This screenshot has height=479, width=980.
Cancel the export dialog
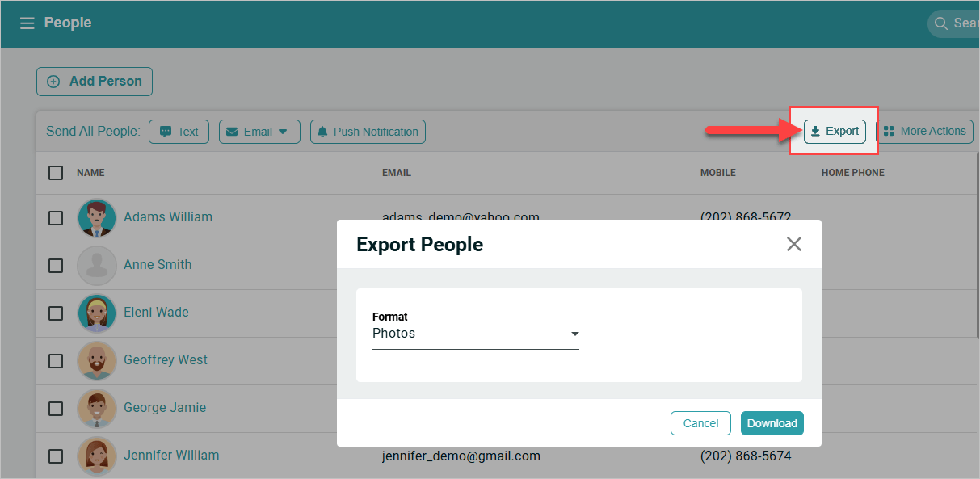(700, 423)
